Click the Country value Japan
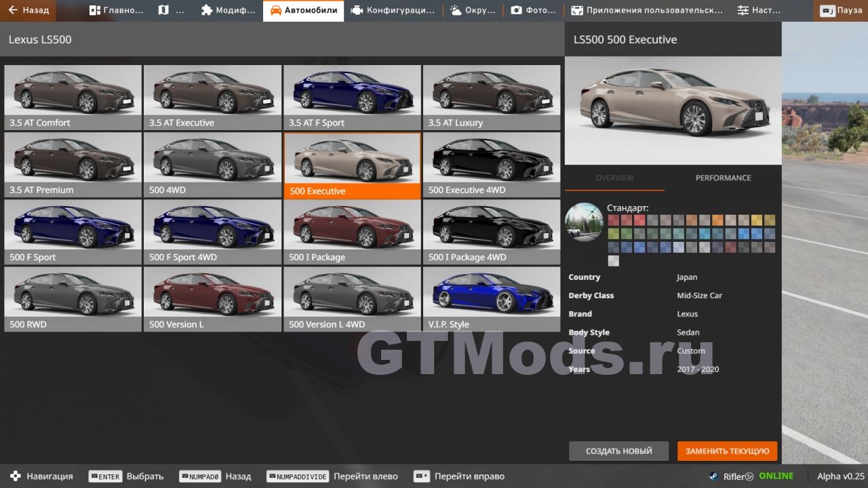Screen dimensions: 868x488 (687, 277)
